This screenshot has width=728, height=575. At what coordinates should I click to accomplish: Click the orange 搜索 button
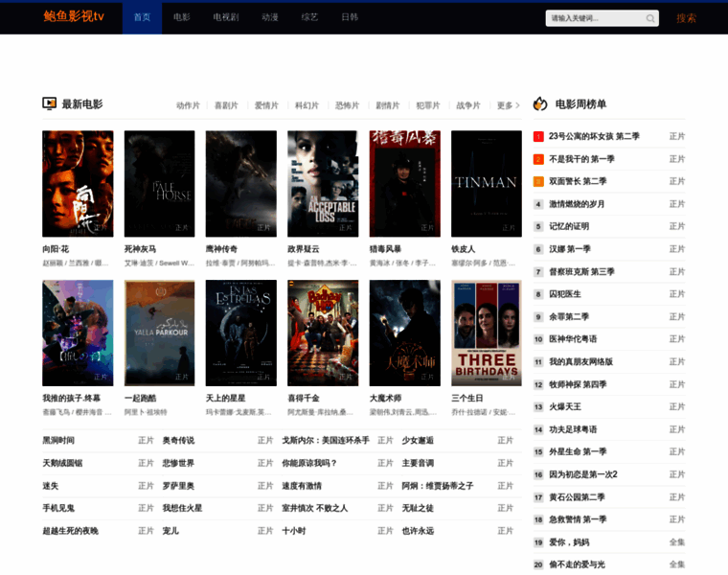coord(686,18)
